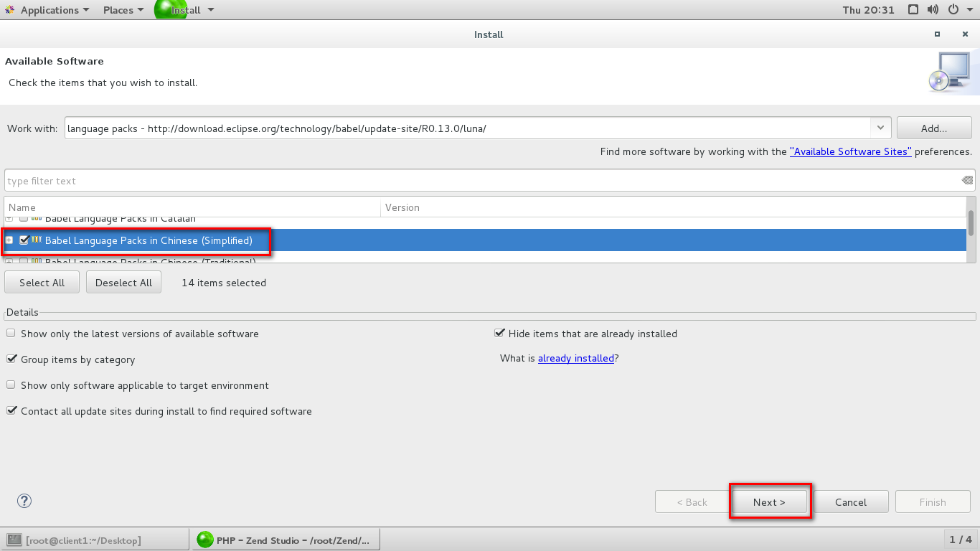Click the Thu 20:31 clock

point(868,10)
